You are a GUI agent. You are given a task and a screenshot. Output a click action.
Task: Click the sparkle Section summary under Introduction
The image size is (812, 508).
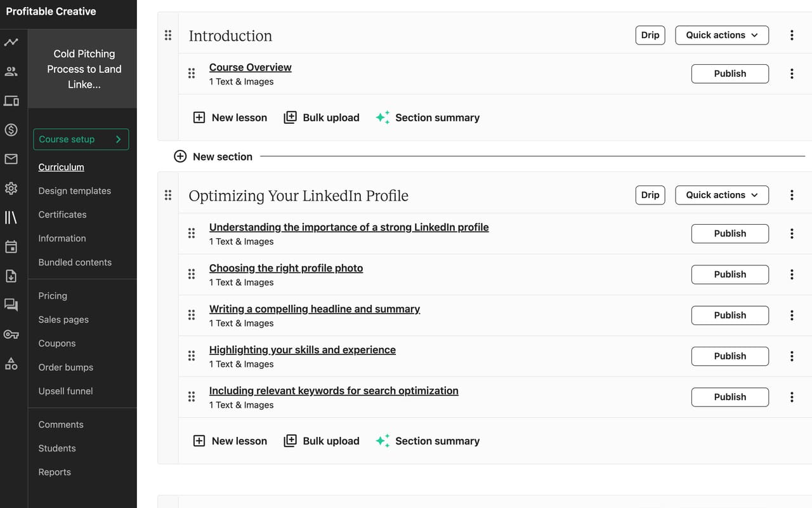point(428,117)
